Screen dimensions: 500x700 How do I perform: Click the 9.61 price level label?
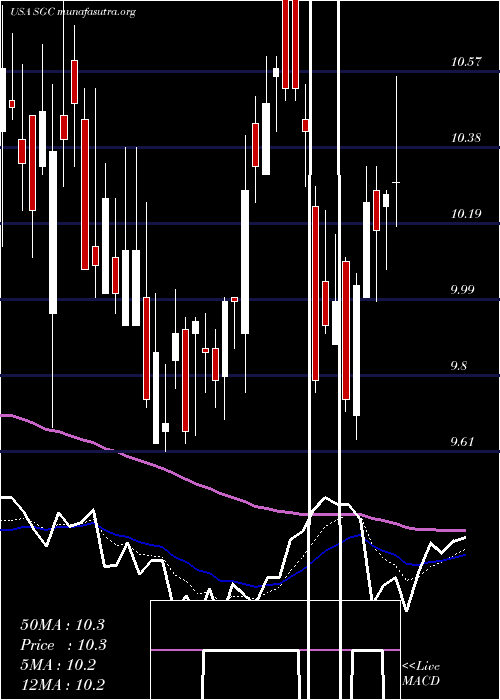(462, 442)
